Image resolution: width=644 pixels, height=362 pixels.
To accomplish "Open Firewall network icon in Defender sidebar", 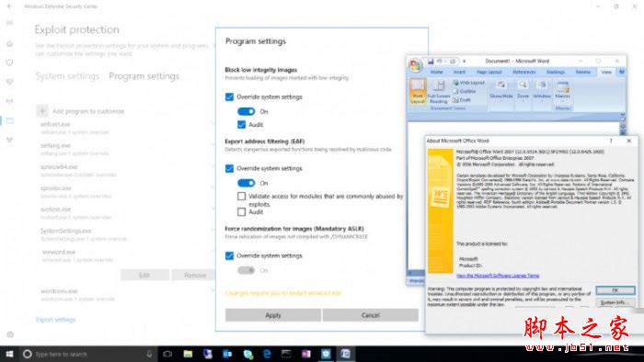I will [10, 101].
